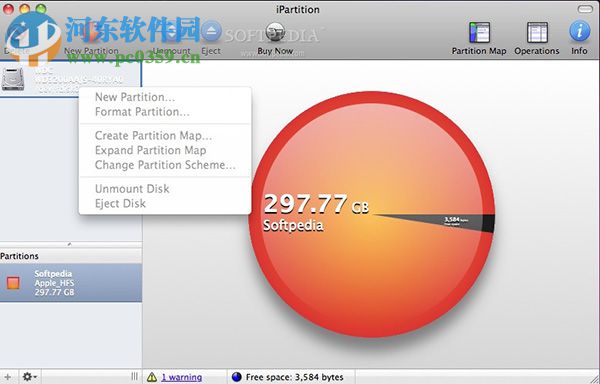Click the green zoom window button
The image size is (600, 384).
click(41, 8)
